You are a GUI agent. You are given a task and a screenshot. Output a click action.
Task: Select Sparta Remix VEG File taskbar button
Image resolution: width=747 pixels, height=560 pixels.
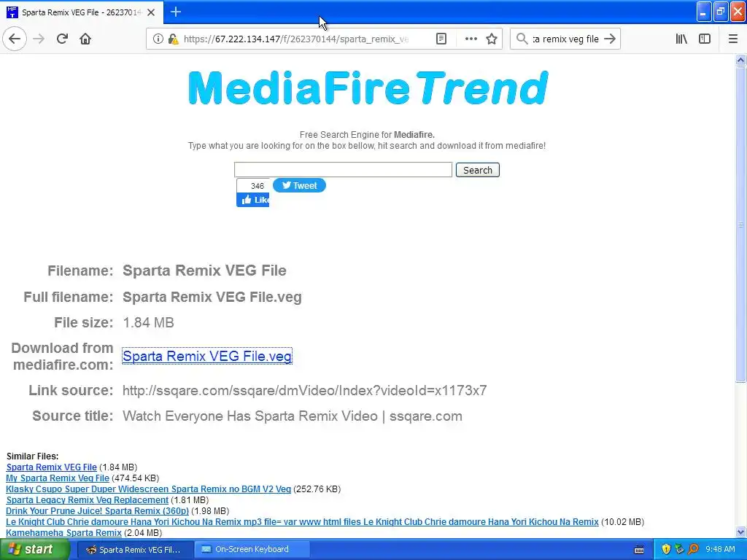tap(134, 550)
